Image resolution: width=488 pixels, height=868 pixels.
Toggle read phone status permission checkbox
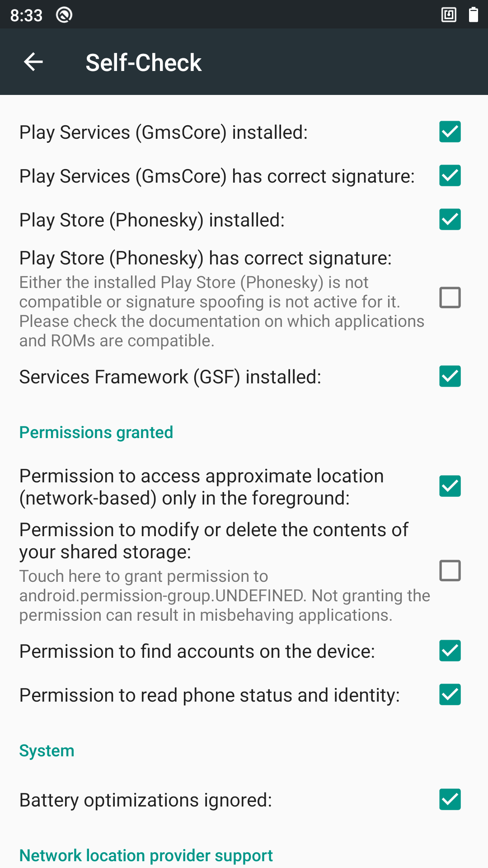click(x=450, y=694)
